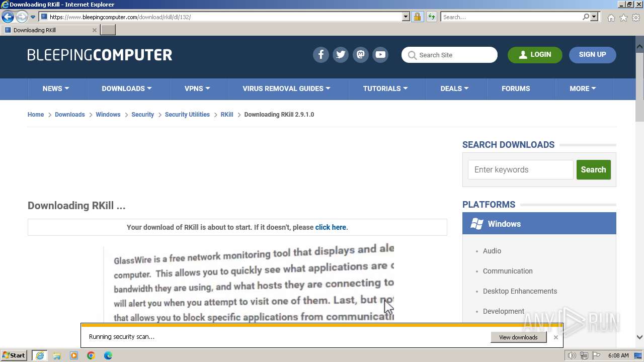Click the security lock icon in address bar
Viewport: 644px width, 362px height.
417,17
